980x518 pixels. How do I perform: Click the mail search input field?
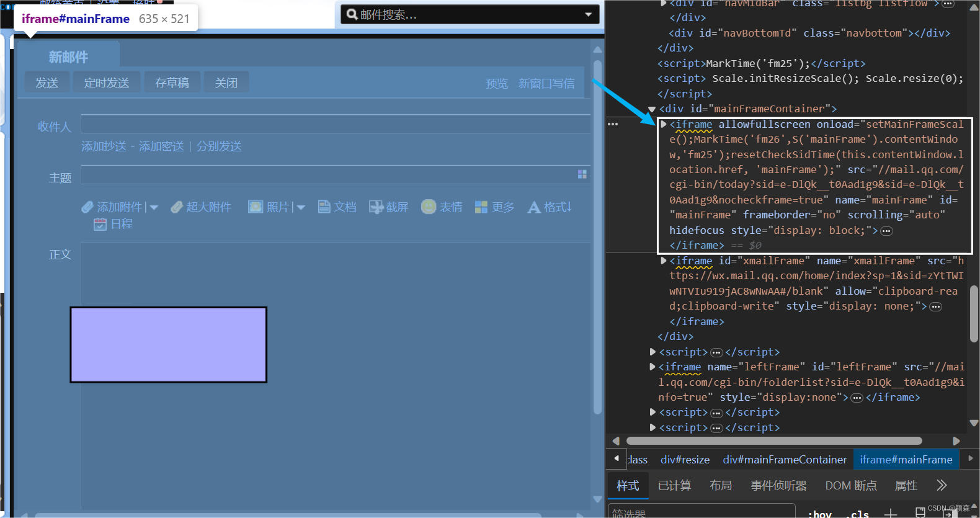tap(470, 14)
